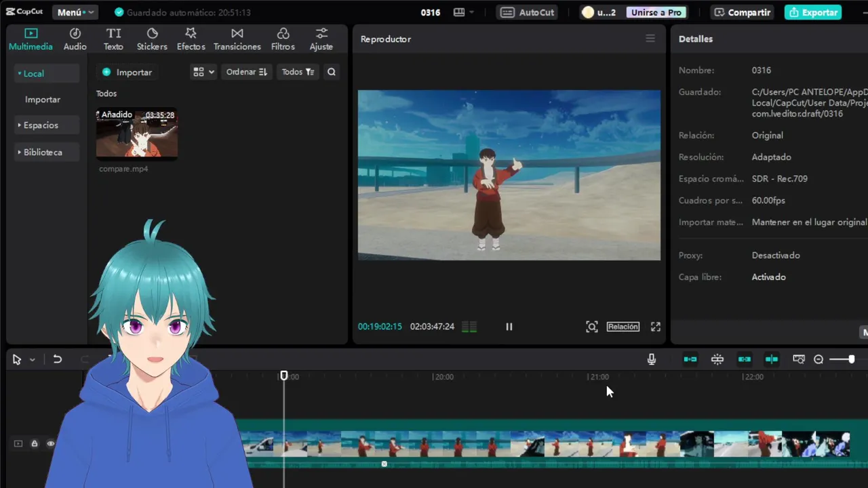Open the Menú dropdown
This screenshot has width=868, height=488.
[x=75, y=12]
